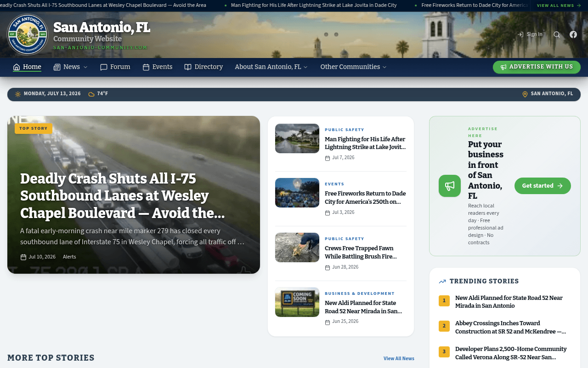Click the Events category tag on fireworks story

pyautogui.click(x=334, y=184)
